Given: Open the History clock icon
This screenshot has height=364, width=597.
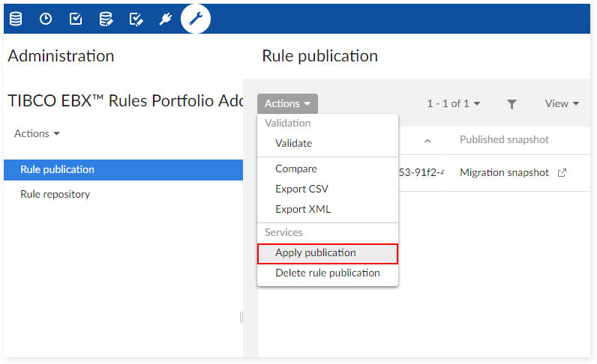Looking at the screenshot, I should click(46, 19).
